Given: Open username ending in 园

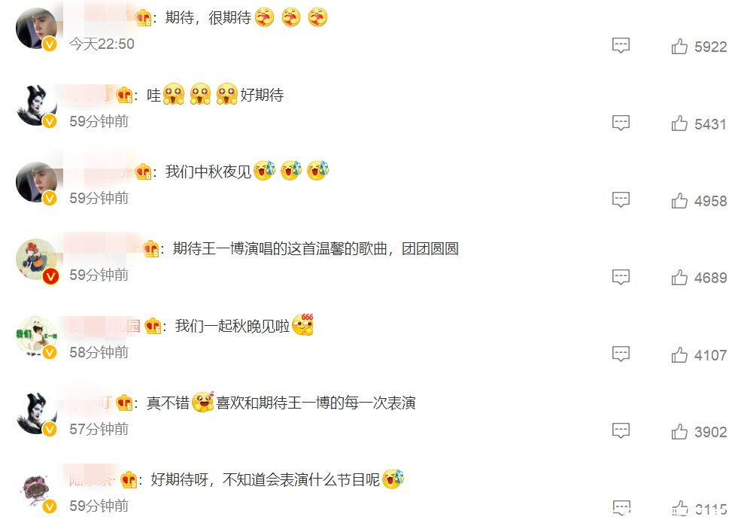Looking at the screenshot, I should [105, 326].
